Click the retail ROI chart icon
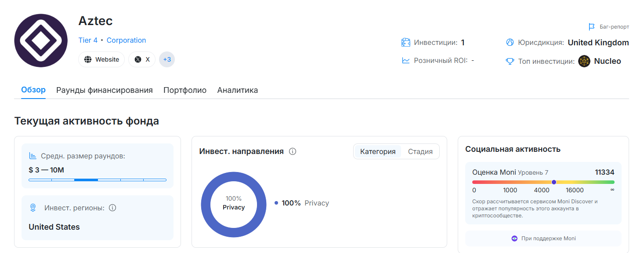This screenshot has width=644, height=253. point(405,60)
